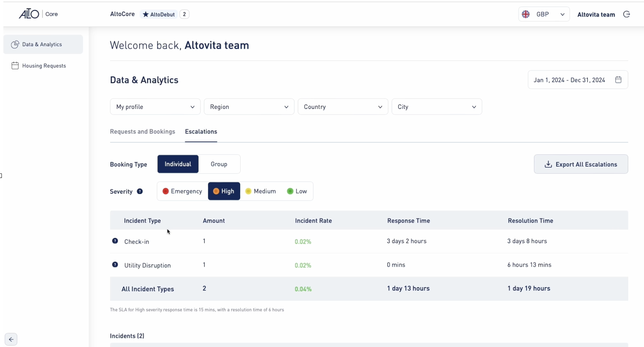Click the logout icon beside Altovita team
Screen dimensions: 644x347
(627, 14)
